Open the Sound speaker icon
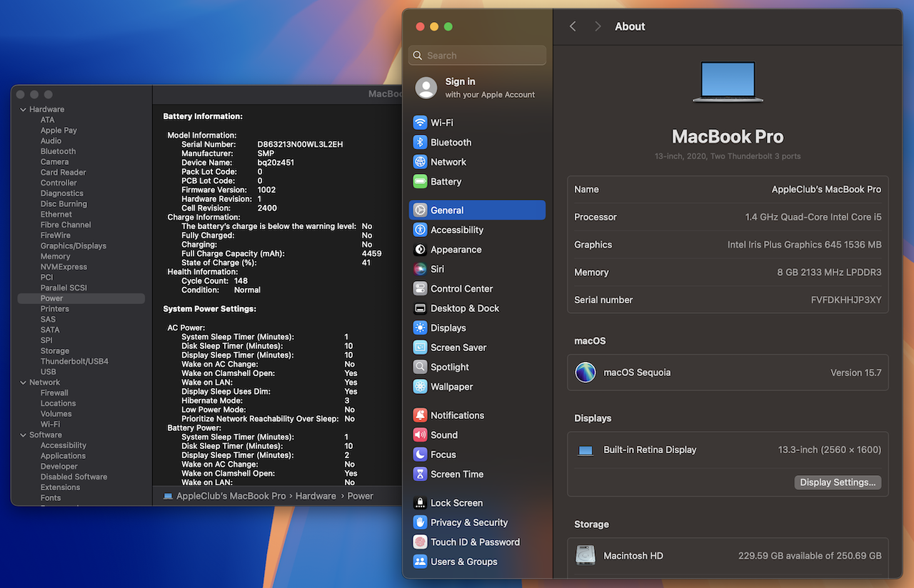This screenshot has height=588, width=914. [420, 435]
